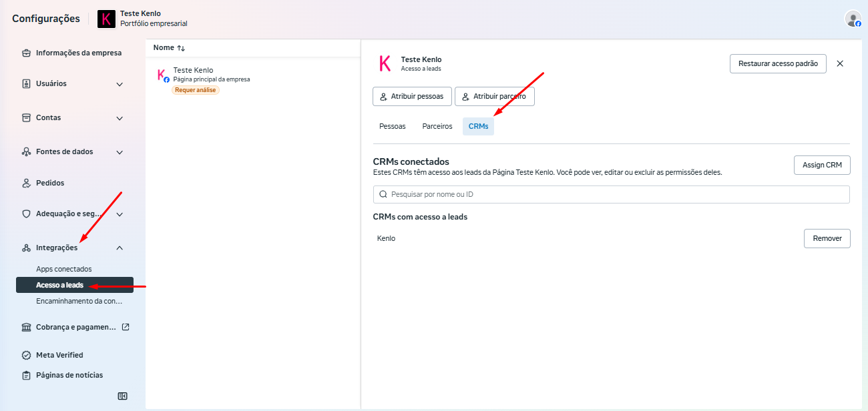Click the search magnifier icon
The height and width of the screenshot is (411, 868).
[383, 194]
